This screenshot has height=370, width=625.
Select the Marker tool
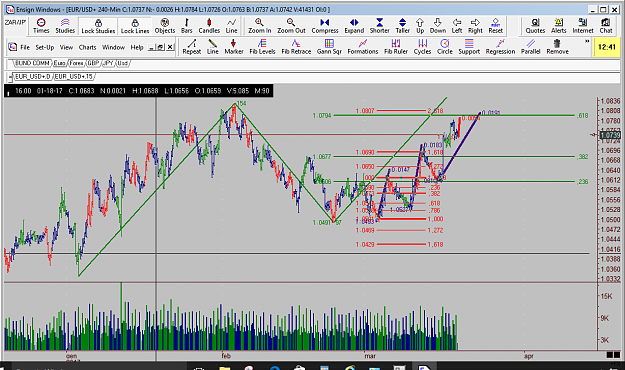(234, 47)
